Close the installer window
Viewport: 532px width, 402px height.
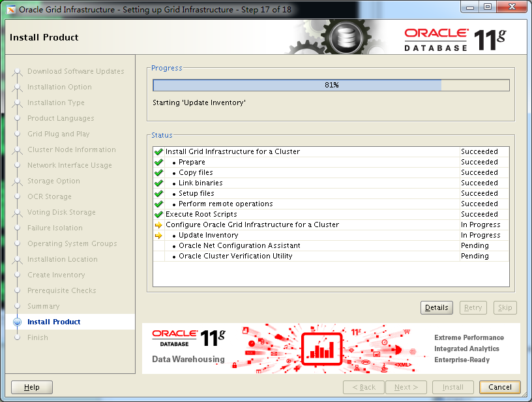pyautogui.click(x=512, y=7)
